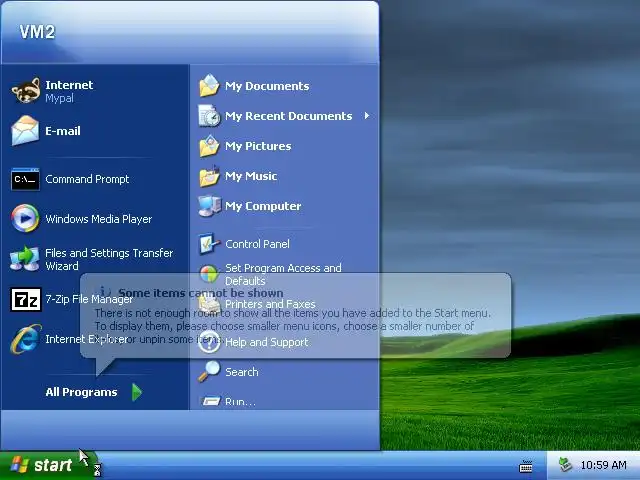The image size is (640, 480).
Task: Click the Run icon
Action: pyautogui.click(x=211, y=401)
